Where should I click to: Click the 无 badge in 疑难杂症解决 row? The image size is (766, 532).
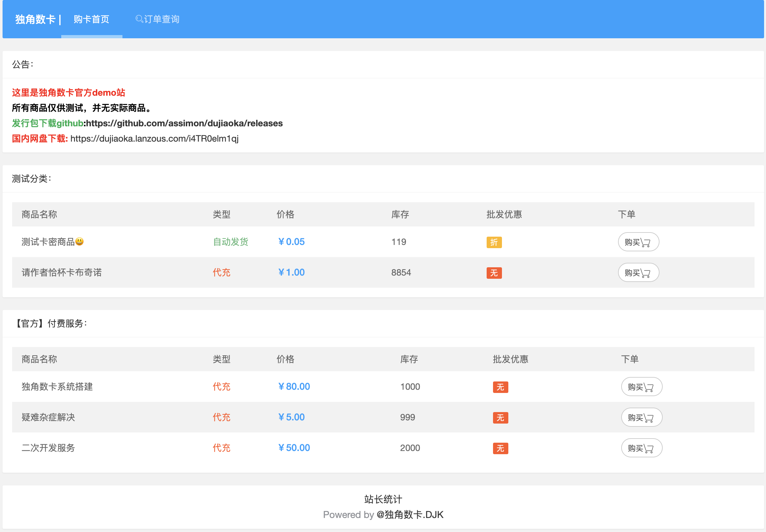[x=500, y=418]
